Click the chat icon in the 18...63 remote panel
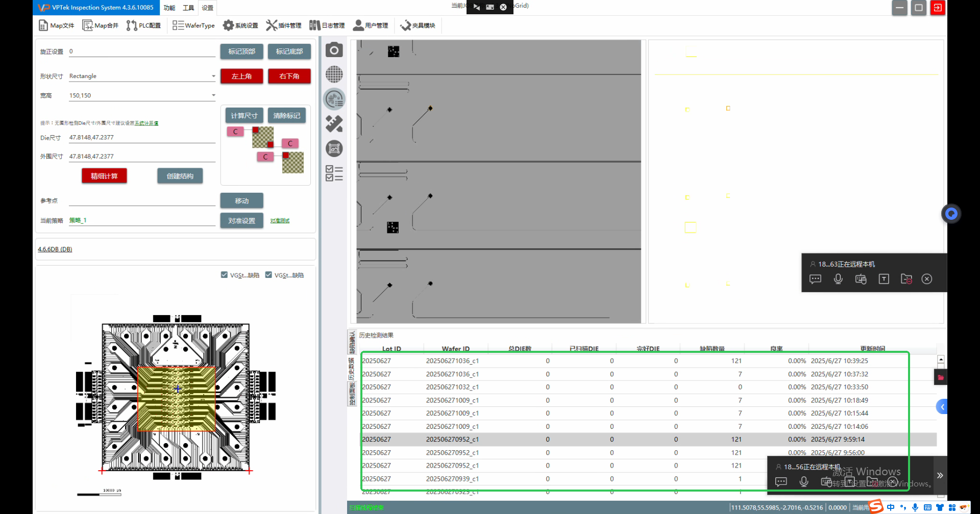980x514 pixels. pos(816,279)
